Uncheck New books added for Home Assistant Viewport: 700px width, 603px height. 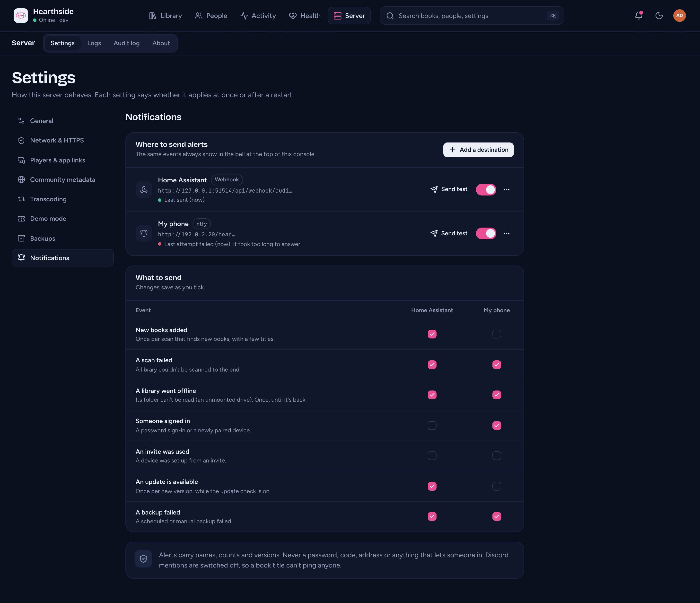pos(432,334)
